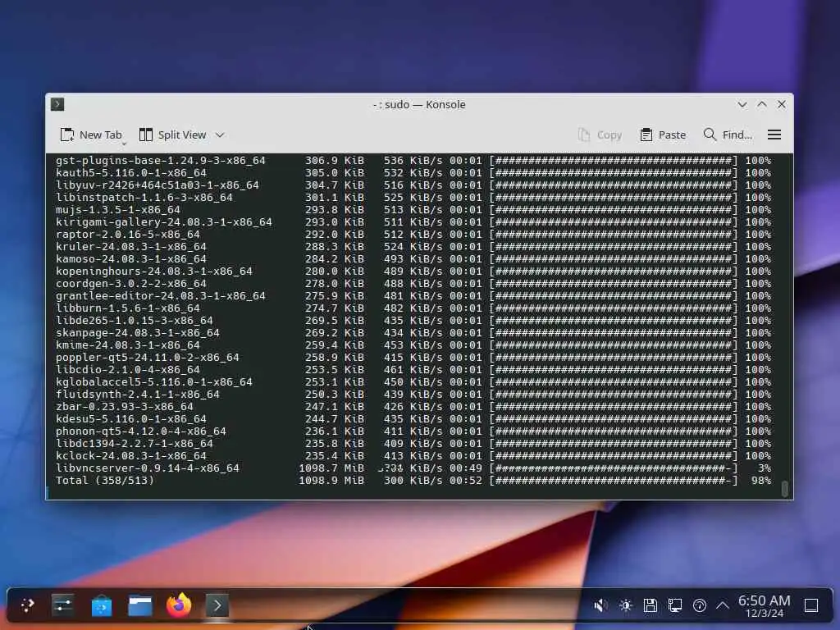Click the fluidsynth-2.4.1-1-x86_64 line
This screenshot has width=840, height=630.
tap(413, 395)
